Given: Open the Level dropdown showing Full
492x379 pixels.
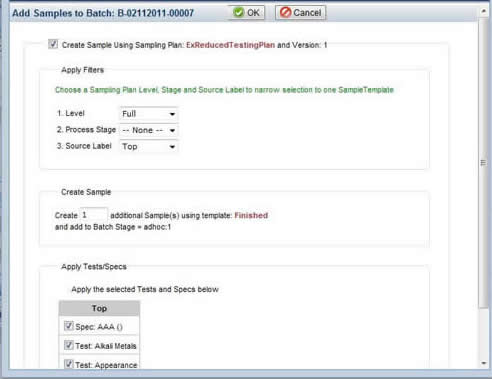Looking at the screenshot, I should coord(148,114).
